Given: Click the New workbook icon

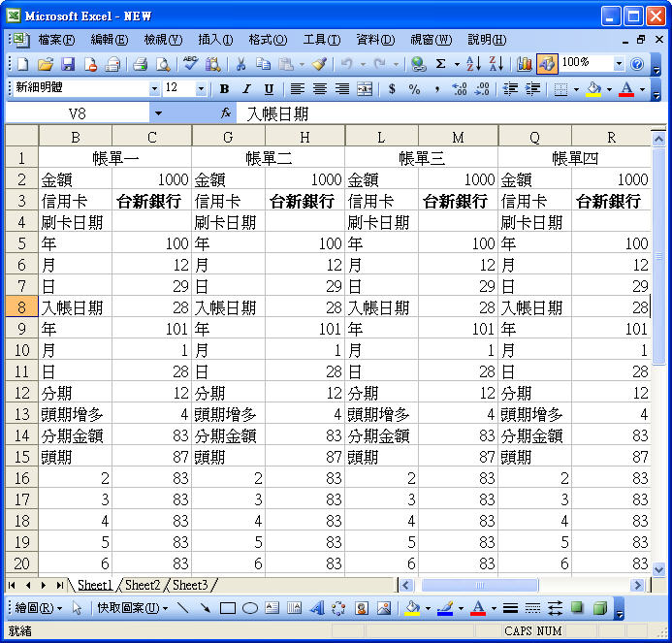Looking at the screenshot, I should [22, 64].
